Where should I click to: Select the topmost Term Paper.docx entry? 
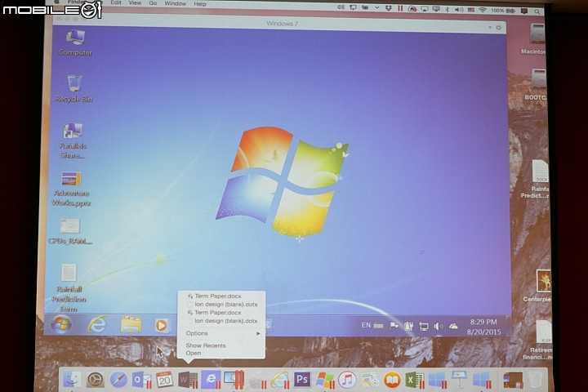tap(217, 296)
